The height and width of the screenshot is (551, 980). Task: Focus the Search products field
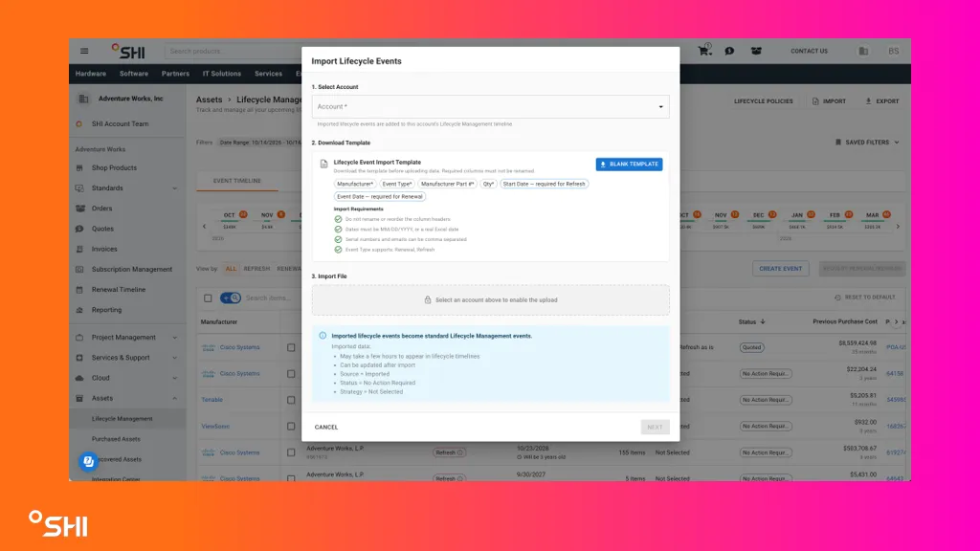tap(234, 52)
